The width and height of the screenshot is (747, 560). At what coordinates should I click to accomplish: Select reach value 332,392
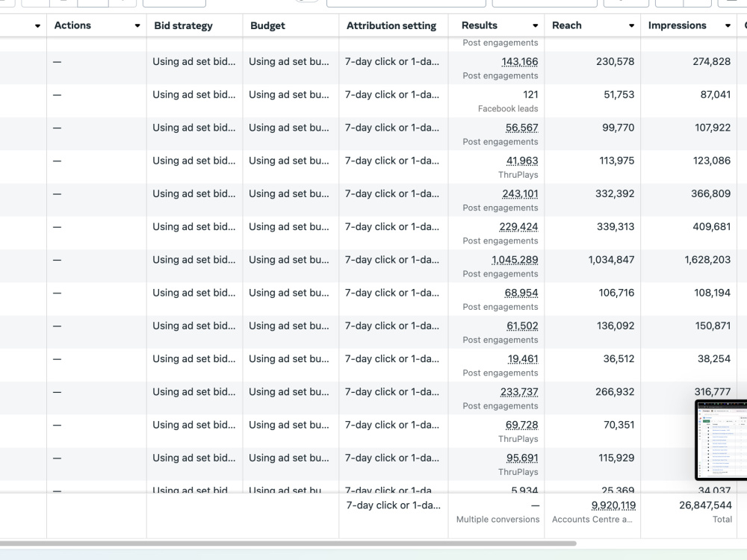click(615, 194)
